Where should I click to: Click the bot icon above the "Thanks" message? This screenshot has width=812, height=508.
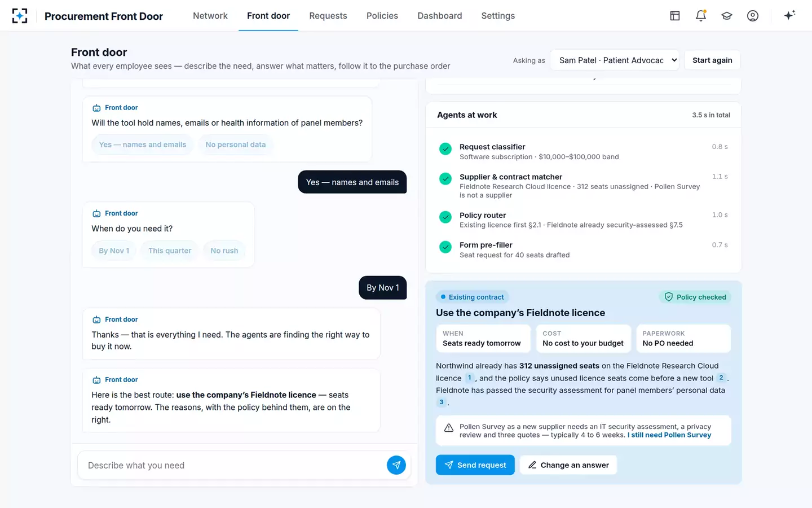point(96,319)
